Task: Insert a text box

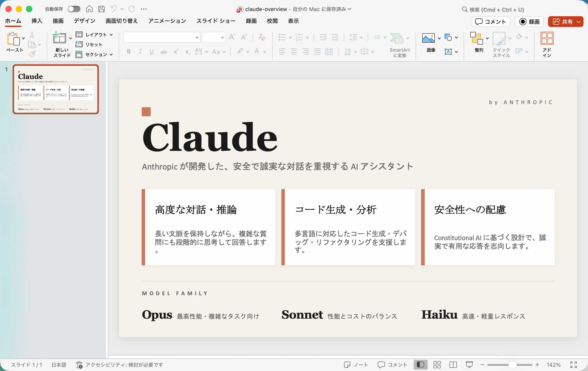Action: tap(448, 51)
